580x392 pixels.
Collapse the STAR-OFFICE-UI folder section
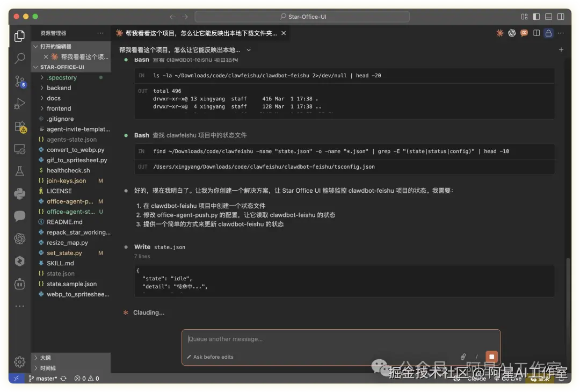point(71,67)
